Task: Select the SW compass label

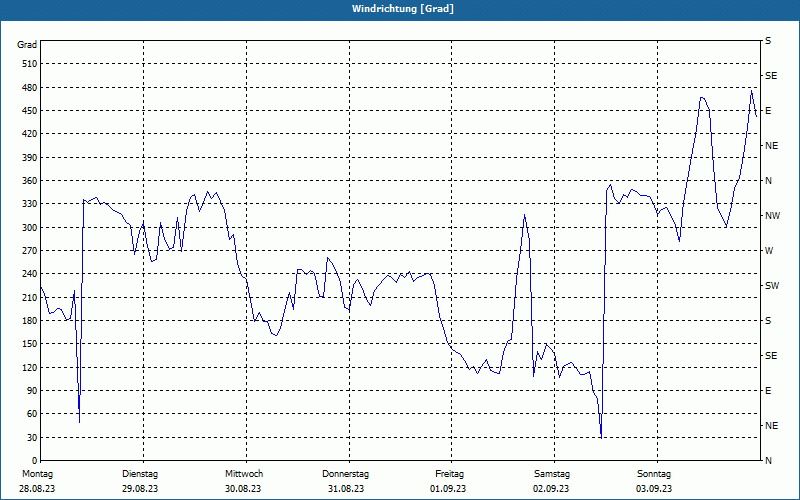Action: point(772,286)
